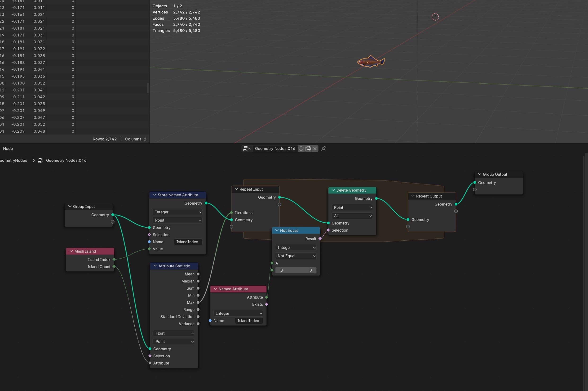This screenshot has height=391, width=588.
Task: Open the node tree browse dropdown icon
Action: pyautogui.click(x=247, y=149)
